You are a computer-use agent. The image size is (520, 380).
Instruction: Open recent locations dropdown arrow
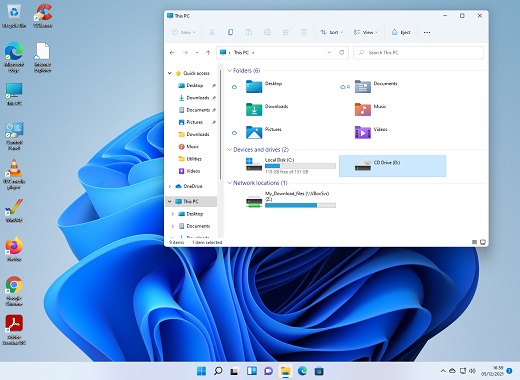point(197,53)
